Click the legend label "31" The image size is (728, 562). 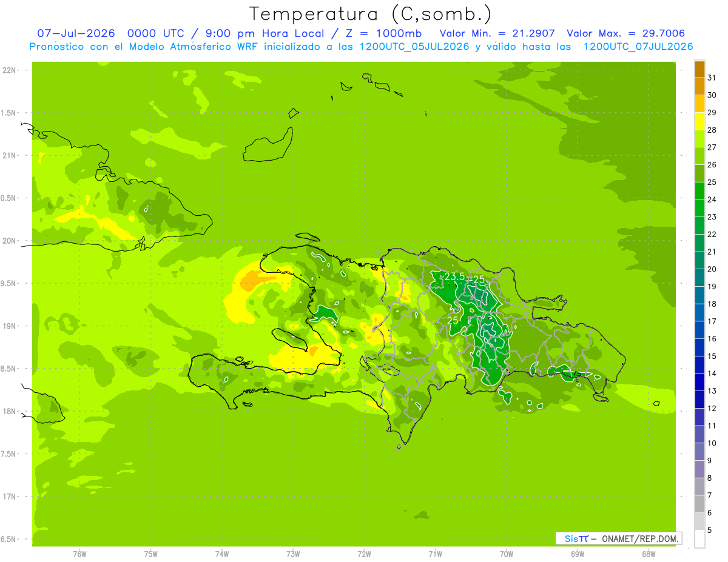[x=712, y=78]
